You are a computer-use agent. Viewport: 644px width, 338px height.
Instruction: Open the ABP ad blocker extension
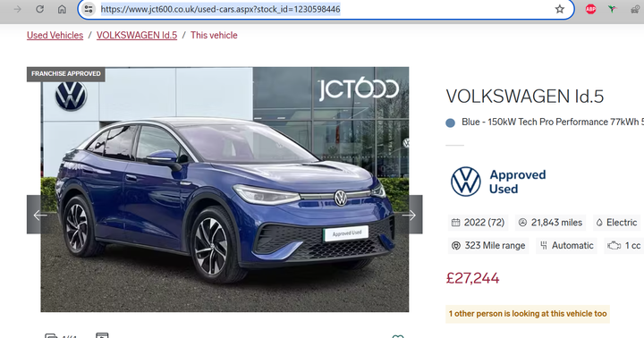(x=590, y=9)
